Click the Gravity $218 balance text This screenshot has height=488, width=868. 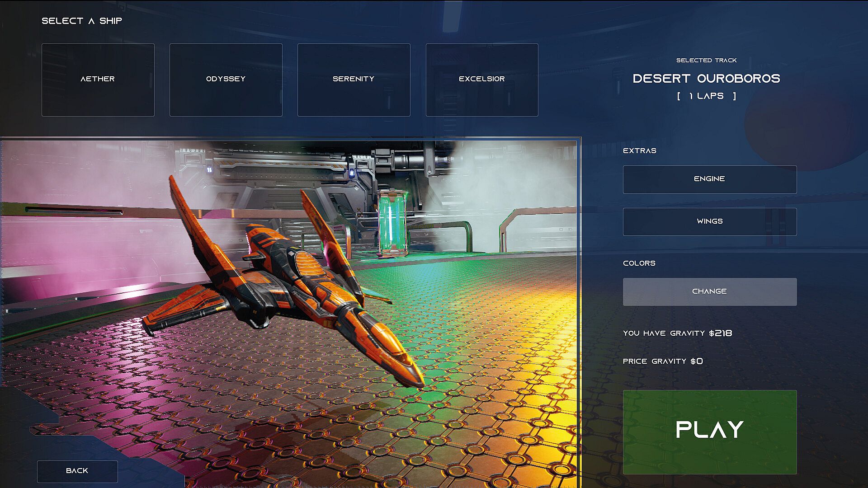tap(677, 333)
